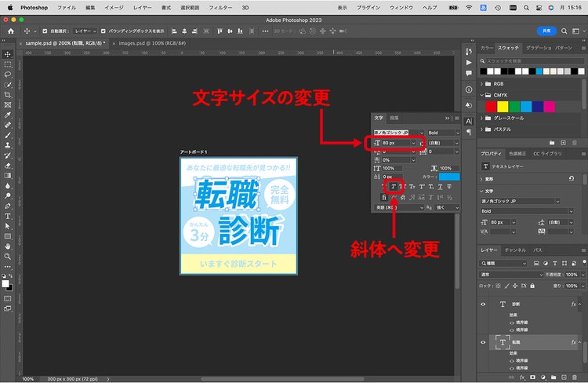Toggle Quick Mask mode in toolbar
The width and height of the screenshot is (588, 383).
click(x=8, y=298)
